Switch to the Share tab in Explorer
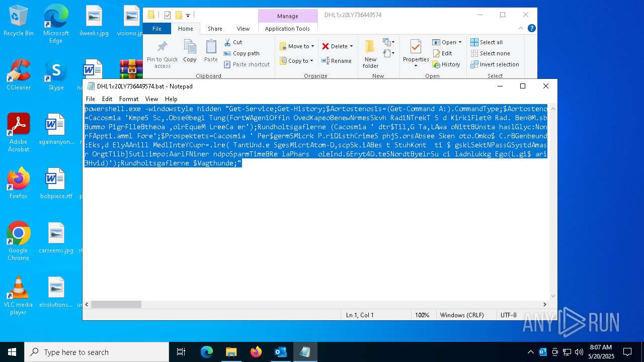This screenshot has height=362, width=644. coord(215,29)
